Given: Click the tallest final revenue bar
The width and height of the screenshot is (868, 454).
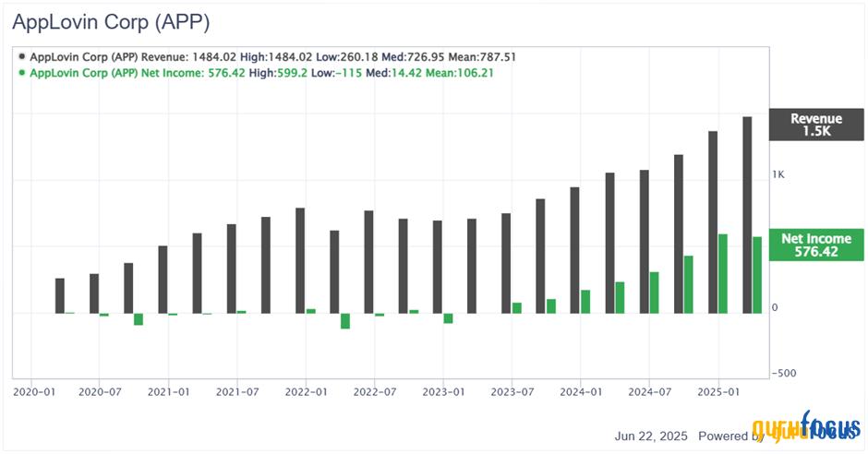Looking at the screenshot, I should (747, 215).
